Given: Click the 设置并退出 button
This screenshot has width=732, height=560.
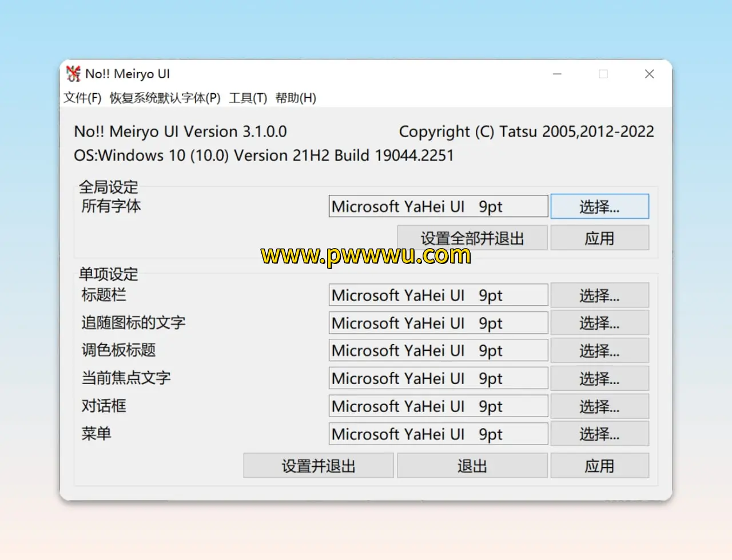Looking at the screenshot, I should pos(318,466).
